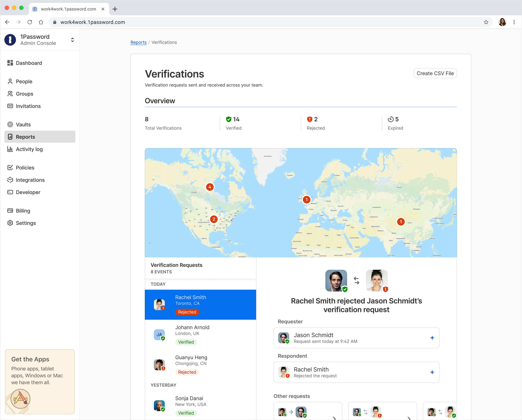The width and height of the screenshot is (522, 420).
Task: Click the browser forward arrow
Action: point(18,22)
